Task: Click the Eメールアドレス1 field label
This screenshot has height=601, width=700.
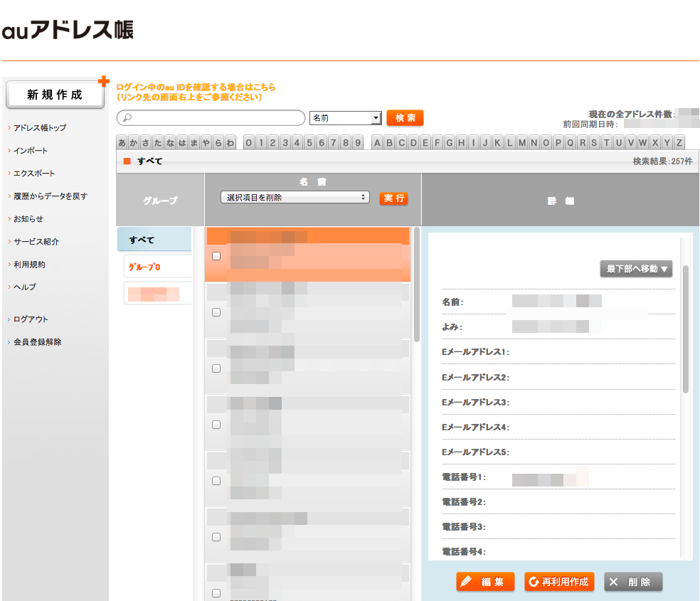Action: pyautogui.click(x=475, y=352)
